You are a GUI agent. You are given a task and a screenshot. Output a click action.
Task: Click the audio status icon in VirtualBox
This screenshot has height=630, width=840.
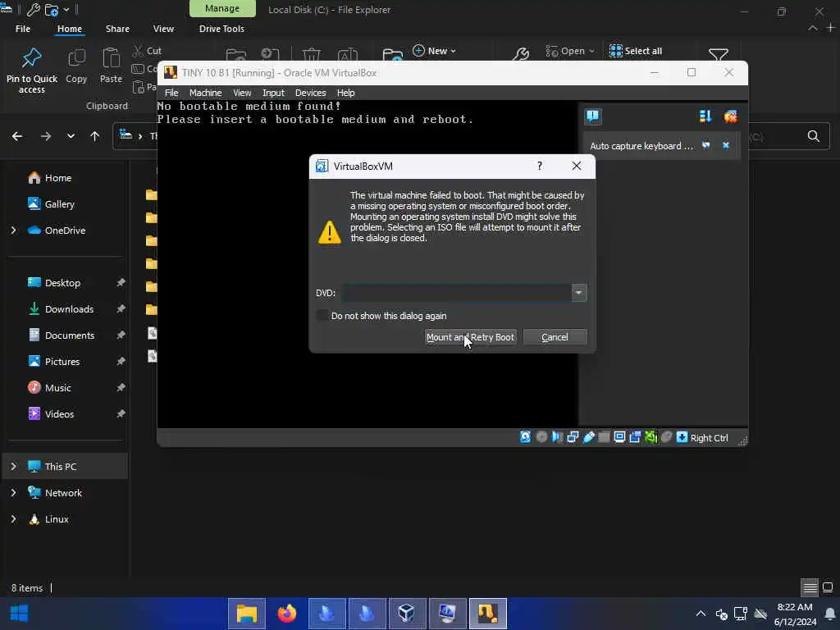click(557, 437)
